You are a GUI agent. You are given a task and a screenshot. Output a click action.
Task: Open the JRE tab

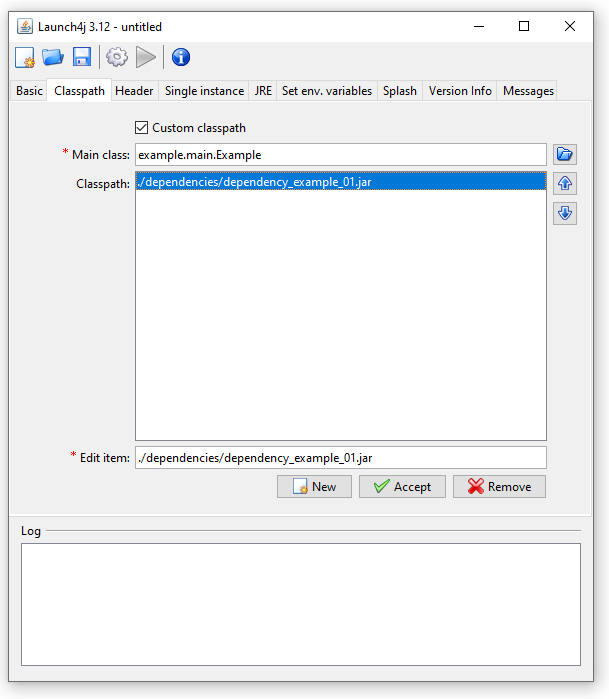[263, 91]
